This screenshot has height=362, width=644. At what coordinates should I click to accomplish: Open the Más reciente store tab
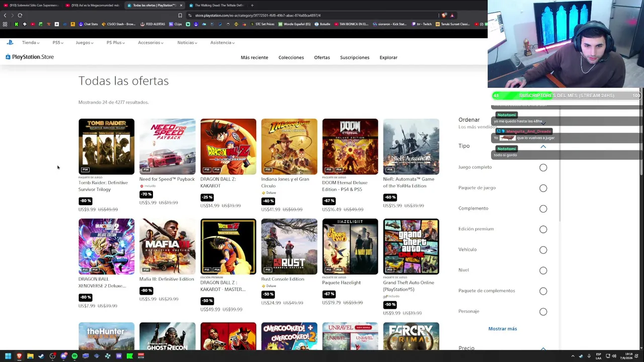(255, 57)
